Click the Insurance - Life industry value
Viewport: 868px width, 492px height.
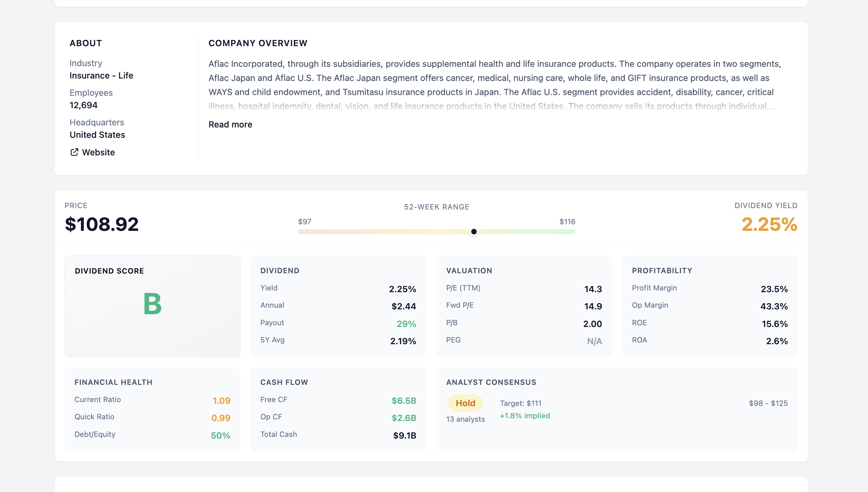[x=101, y=75]
